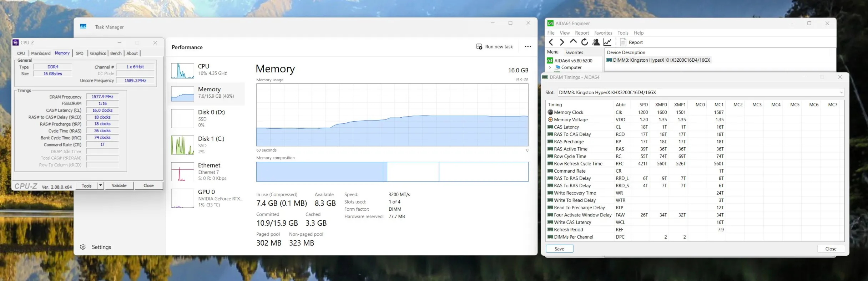Switch to the Favorites pane tab in AIDA64
This screenshot has width=868, height=281.
[574, 52]
